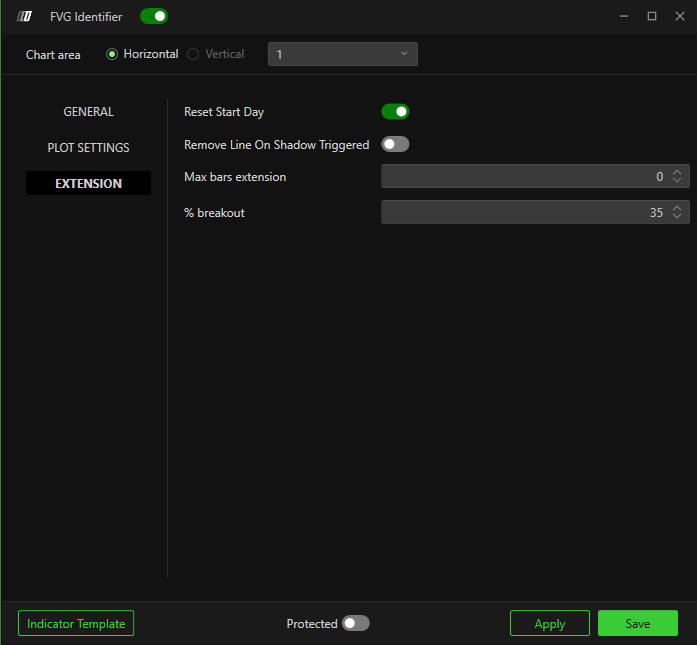Select the EXTENSION tab

tap(88, 184)
